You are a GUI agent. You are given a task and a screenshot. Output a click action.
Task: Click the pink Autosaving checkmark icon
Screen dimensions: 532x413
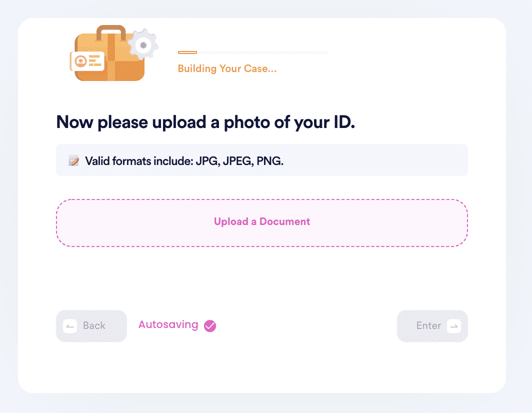(210, 326)
